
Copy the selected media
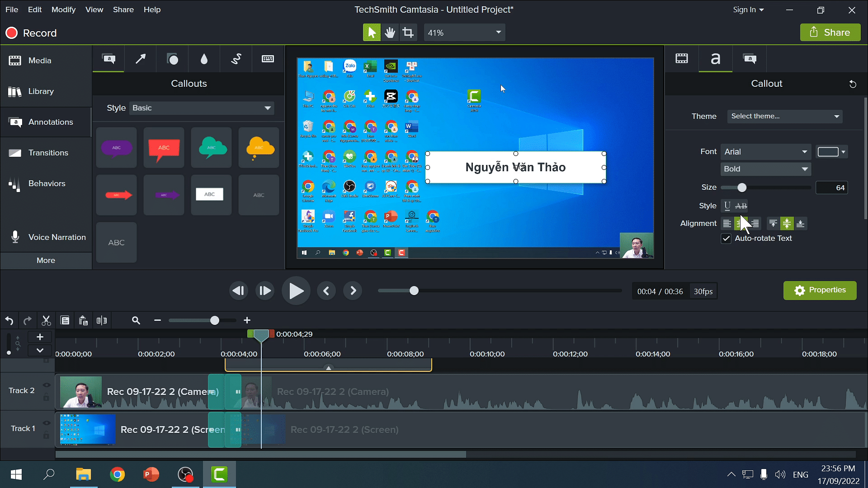tap(65, 321)
